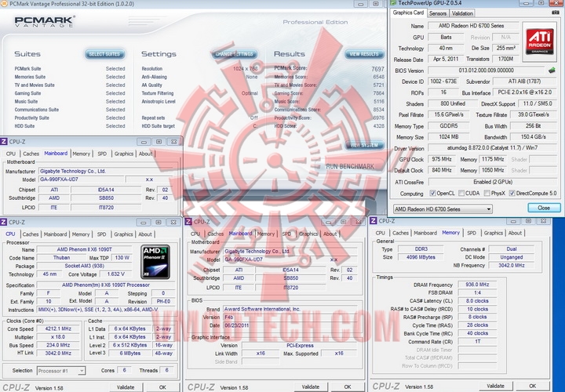Click the Core Speed 4212.1 MHz value
Image resolution: width=565 pixels, height=392 pixels.
point(58,328)
